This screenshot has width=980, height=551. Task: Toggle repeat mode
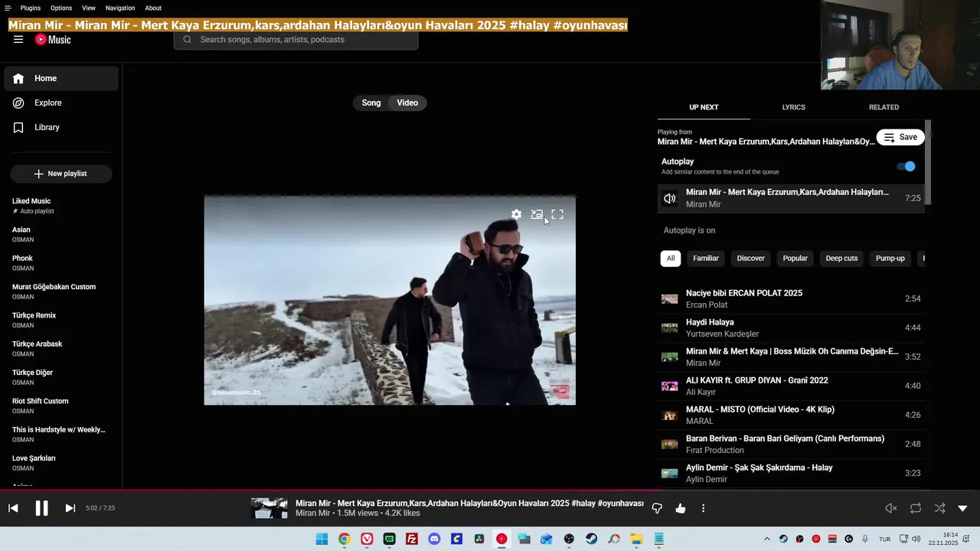(916, 508)
